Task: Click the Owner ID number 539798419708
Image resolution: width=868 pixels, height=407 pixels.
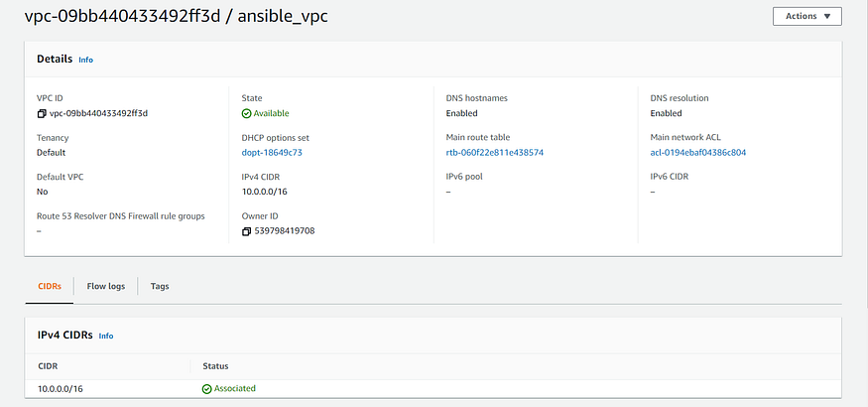Action: click(x=285, y=231)
